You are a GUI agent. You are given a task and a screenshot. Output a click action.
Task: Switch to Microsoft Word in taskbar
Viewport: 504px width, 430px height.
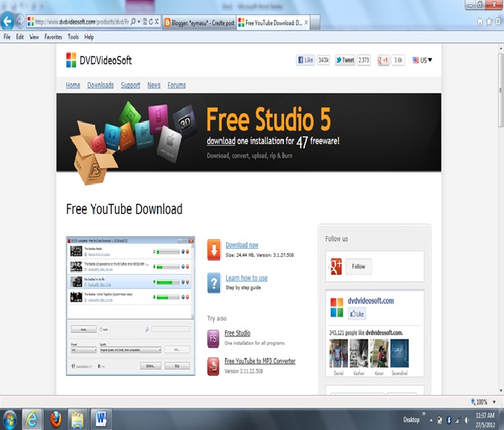[100, 420]
